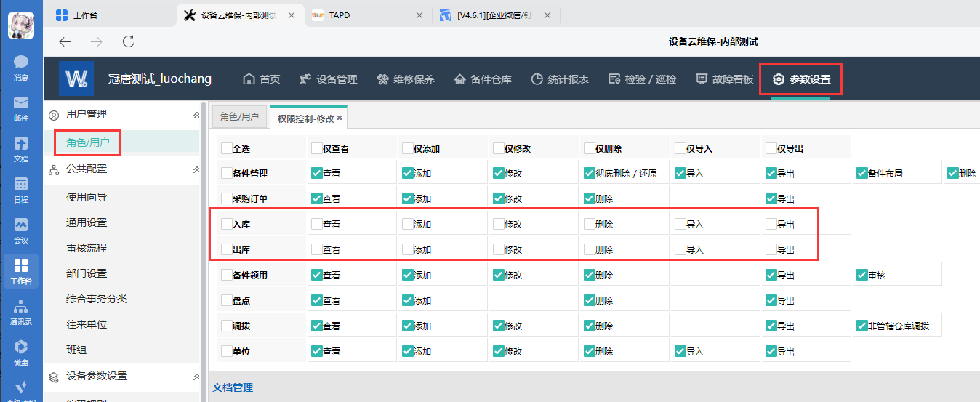Select 角色/用户 in left menu
980x402 pixels.
[88, 142]
